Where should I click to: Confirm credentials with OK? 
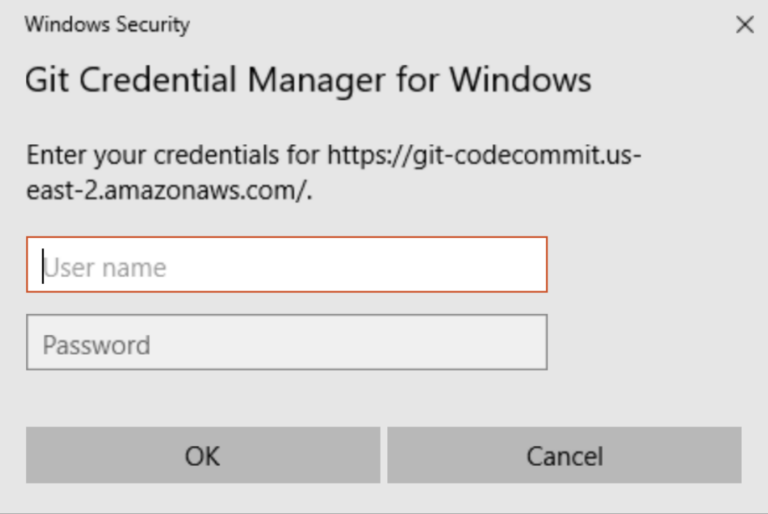click(x=202, y=456)
